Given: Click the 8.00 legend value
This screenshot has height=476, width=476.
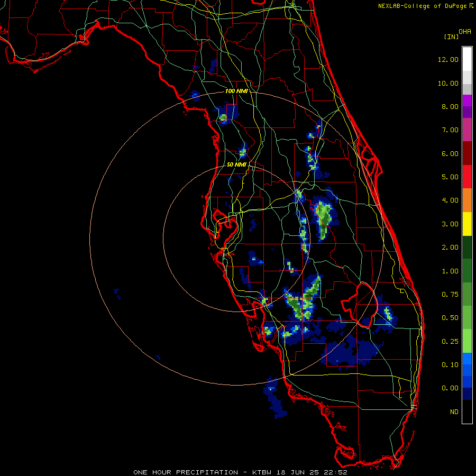Looking at the screenshot, I should (x=450, y=106).
